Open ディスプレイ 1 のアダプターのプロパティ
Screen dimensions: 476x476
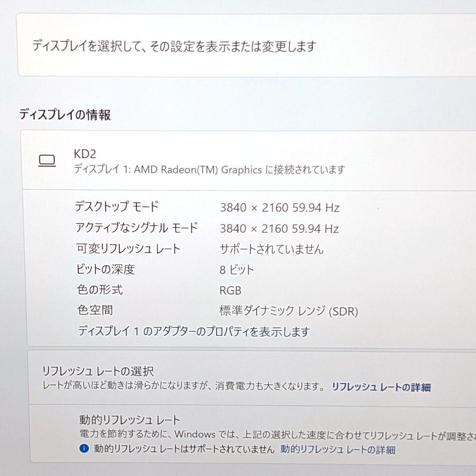(194, 331)
